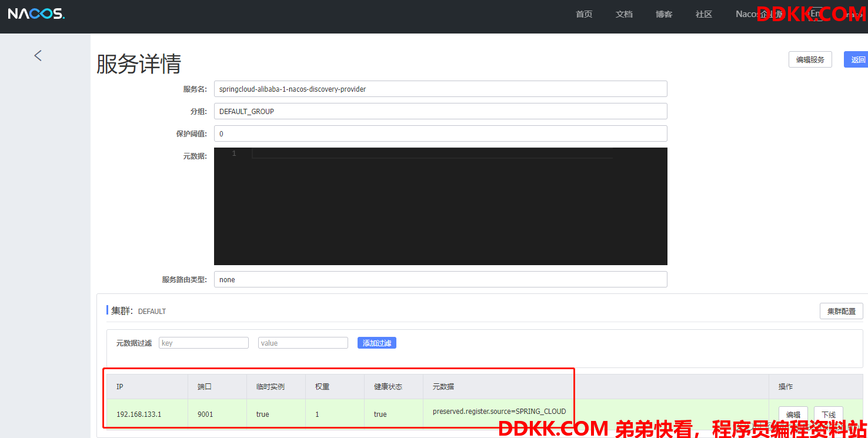Click the Nacos logo in header

[x=36, y=14]
